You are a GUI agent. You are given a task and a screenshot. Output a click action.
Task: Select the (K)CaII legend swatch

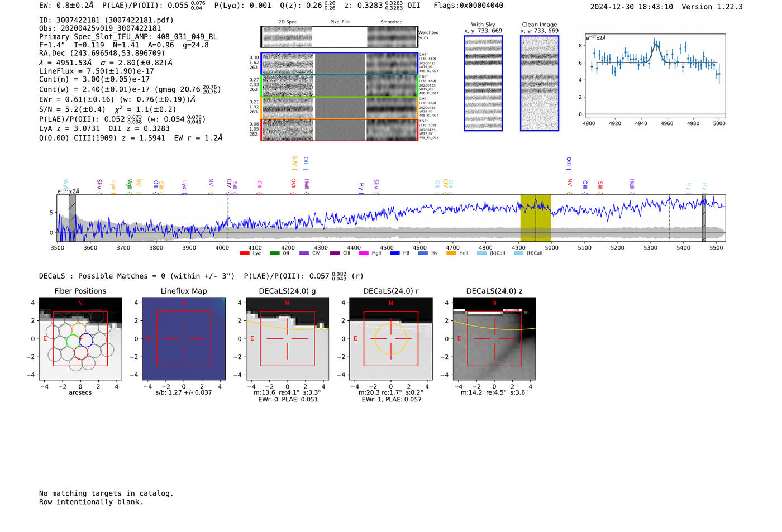(x=481, y=253)
